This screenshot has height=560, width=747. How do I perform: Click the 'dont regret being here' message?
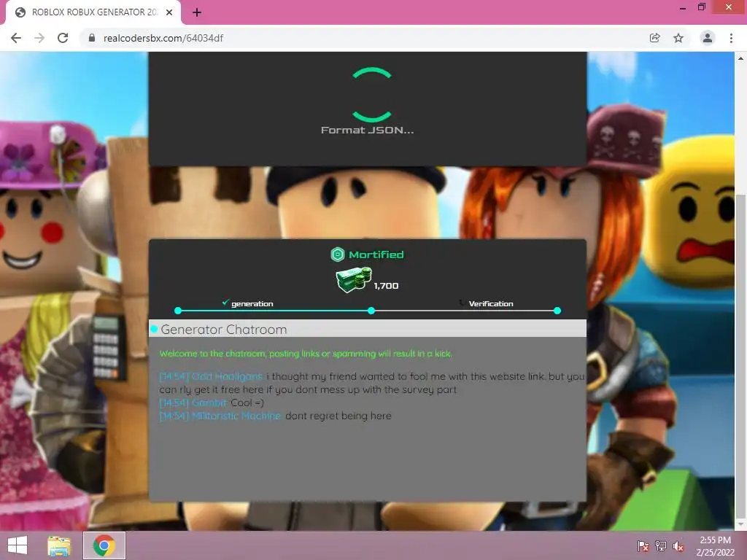coord(338,416)
